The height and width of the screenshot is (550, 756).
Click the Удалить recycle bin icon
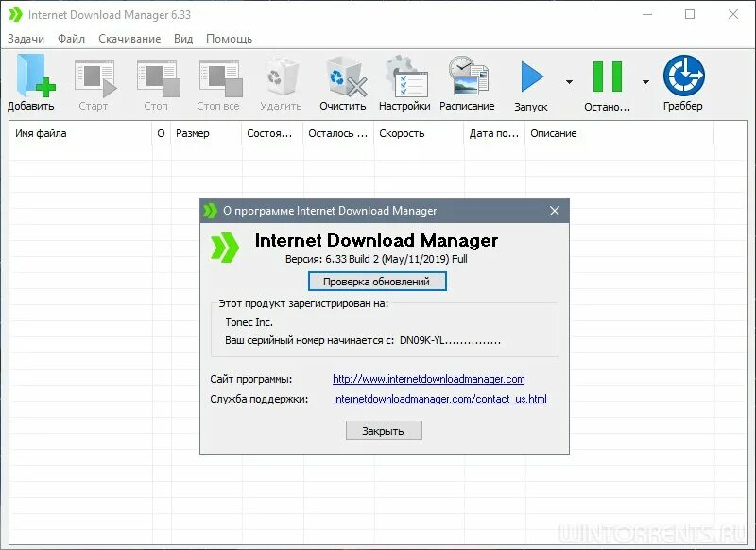pos(282,77)
